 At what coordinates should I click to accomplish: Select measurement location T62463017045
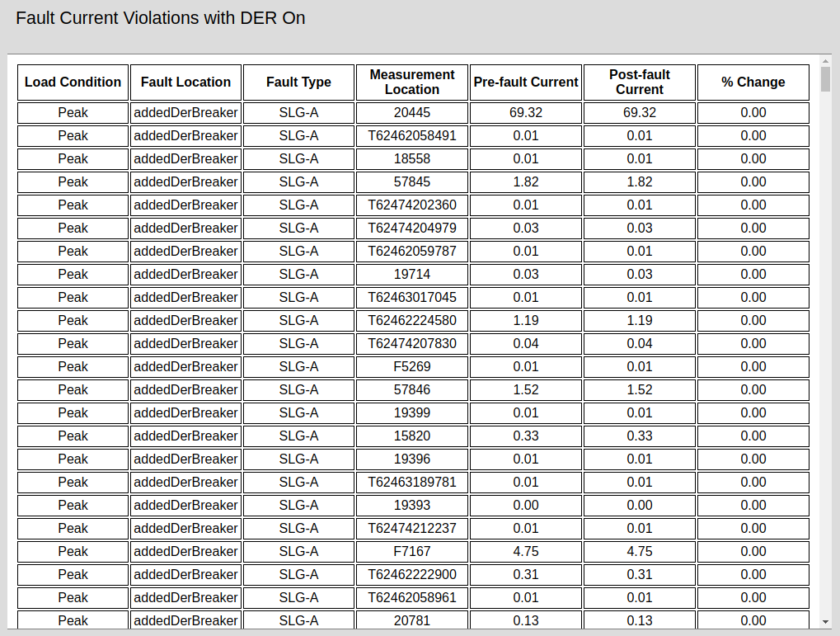tap(412, 297)
